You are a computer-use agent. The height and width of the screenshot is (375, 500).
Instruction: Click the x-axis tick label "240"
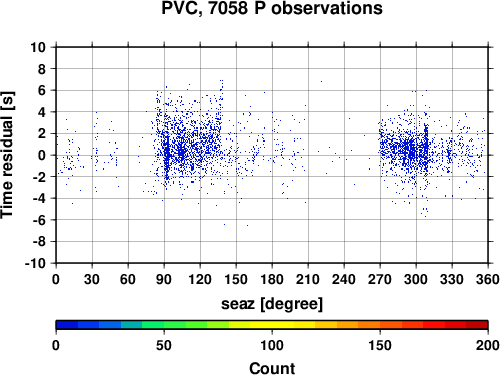click(344, 279)
